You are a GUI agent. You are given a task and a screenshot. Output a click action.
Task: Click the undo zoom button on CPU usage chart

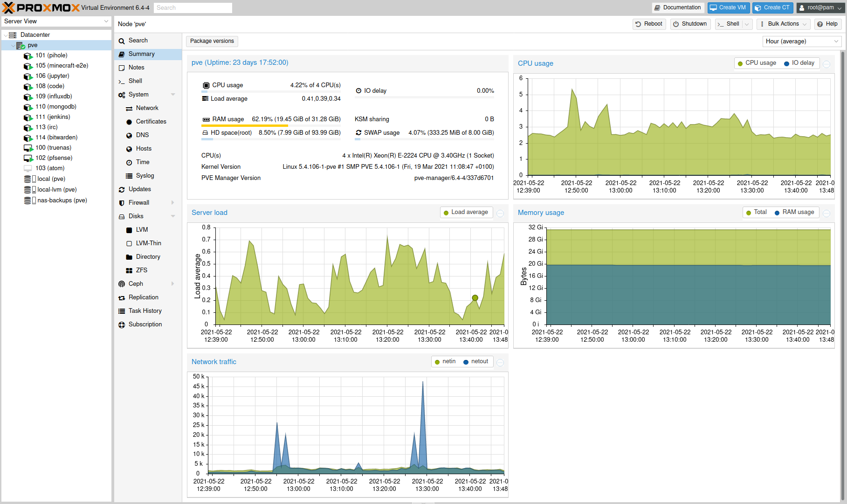tap(826, 64)
